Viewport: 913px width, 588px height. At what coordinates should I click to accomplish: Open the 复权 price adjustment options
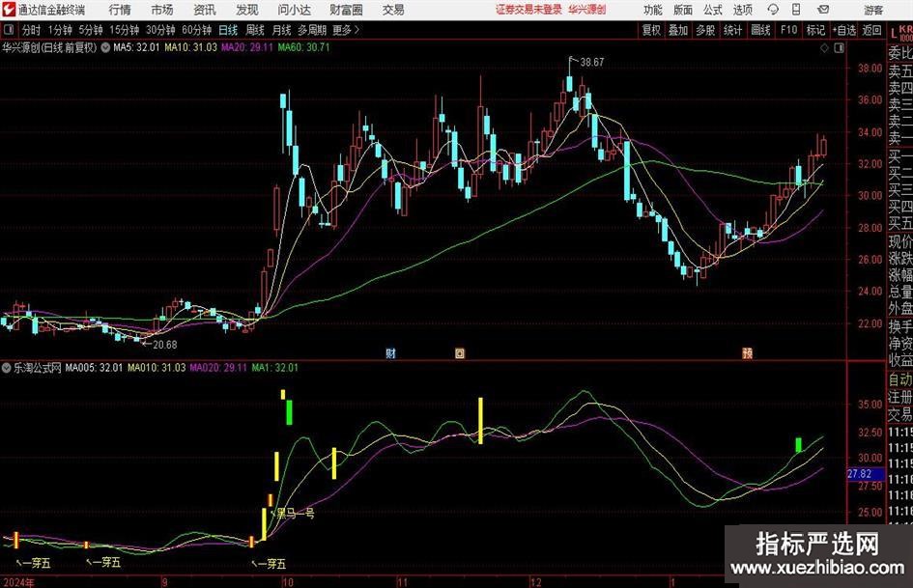[x=651, y=30]
